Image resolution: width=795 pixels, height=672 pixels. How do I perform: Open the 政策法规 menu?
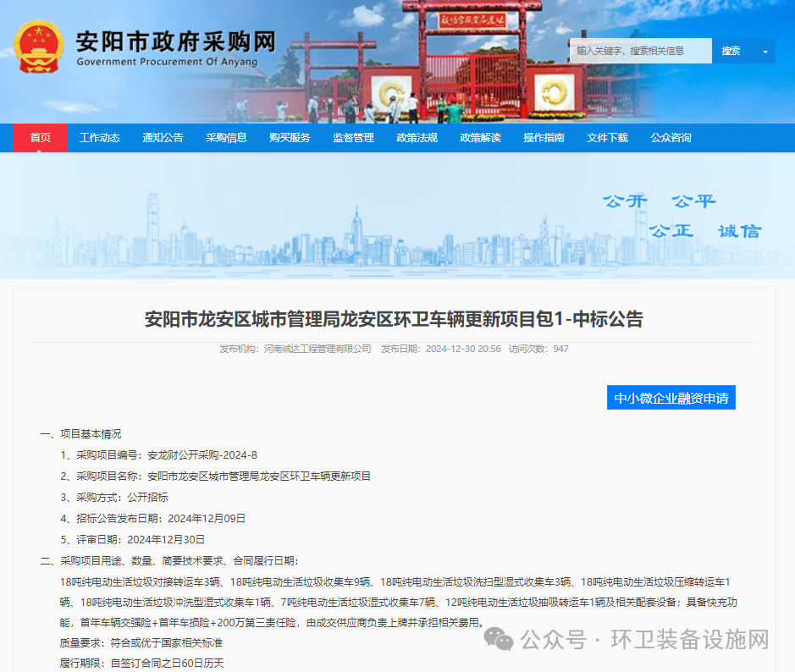(415, 137)
